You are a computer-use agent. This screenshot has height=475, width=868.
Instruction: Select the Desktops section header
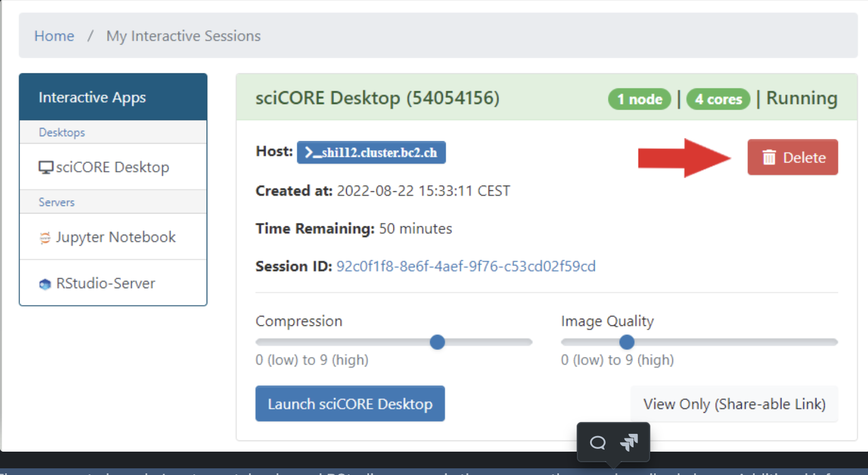(x=62, y=132)
